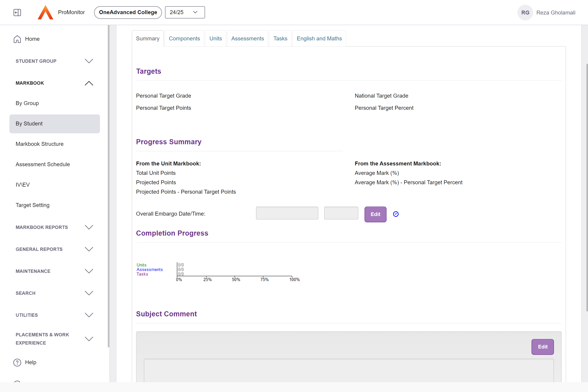
Task: Click Edit next to Overall Embargo Date/Time
Action: [x=375, y=214]
